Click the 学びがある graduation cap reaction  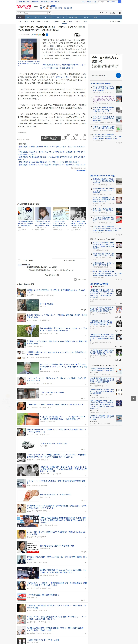[66, 138]
